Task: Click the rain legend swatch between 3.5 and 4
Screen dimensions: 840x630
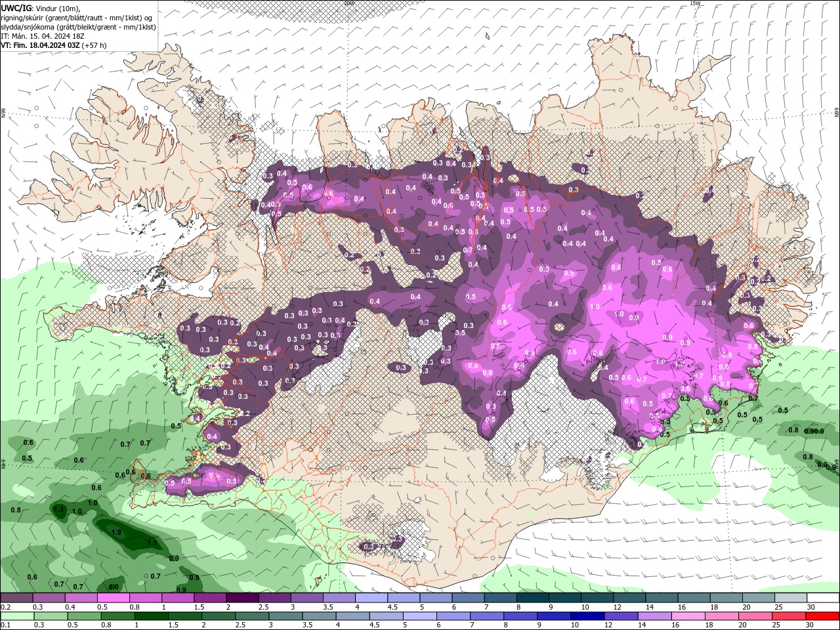Action: click(319, 616)
